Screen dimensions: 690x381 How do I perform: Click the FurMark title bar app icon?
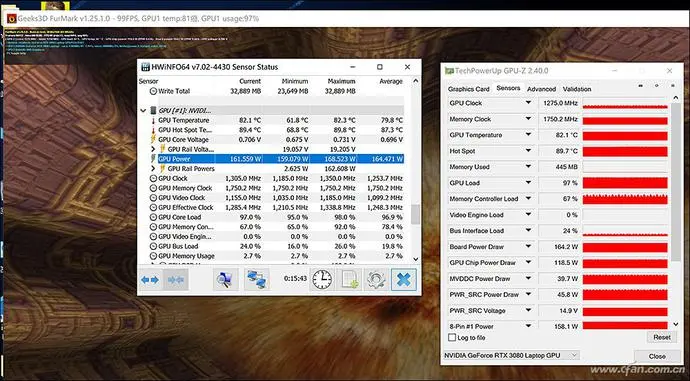tap(11, 18)
